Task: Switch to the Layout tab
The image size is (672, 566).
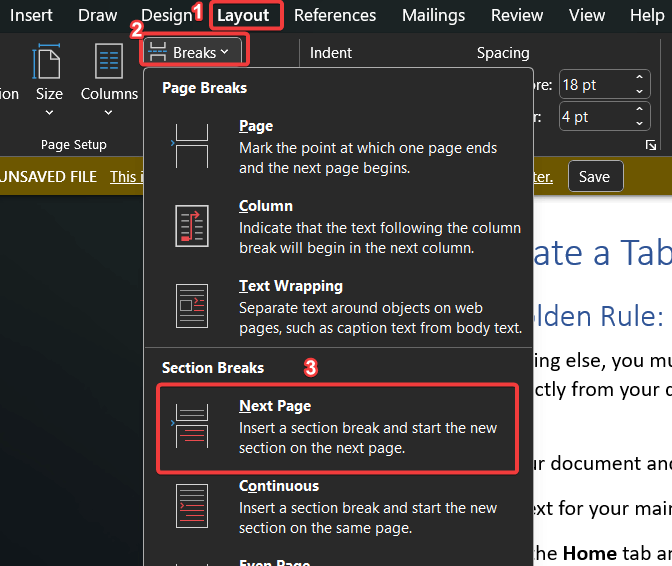Action: click(x=243, y=15)
